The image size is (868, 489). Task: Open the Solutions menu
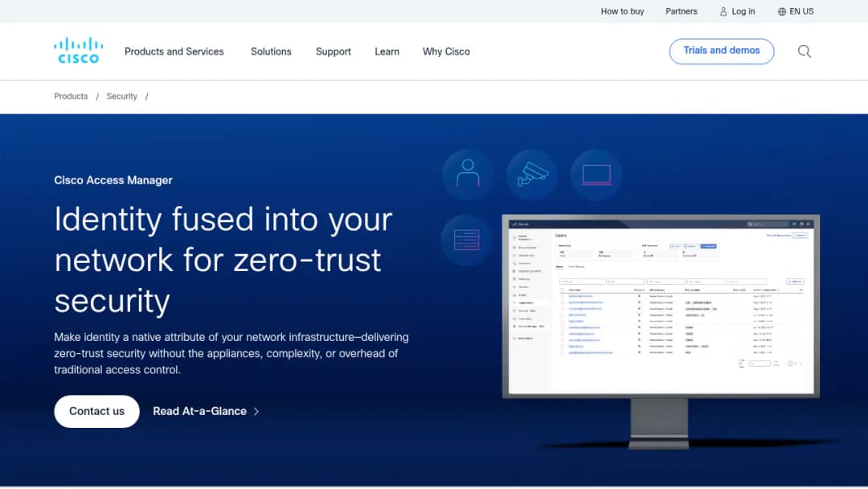pyautogui.click(x=271, y=51)
